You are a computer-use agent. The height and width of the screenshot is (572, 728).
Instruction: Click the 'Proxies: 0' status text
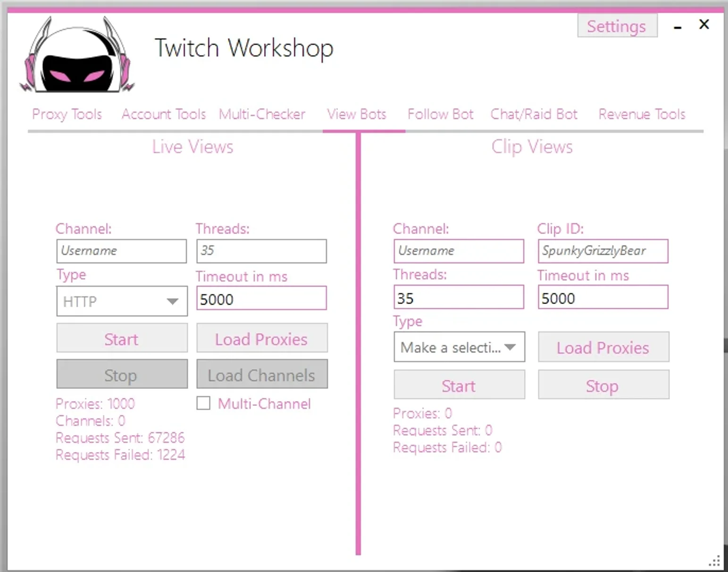(423, 413)
